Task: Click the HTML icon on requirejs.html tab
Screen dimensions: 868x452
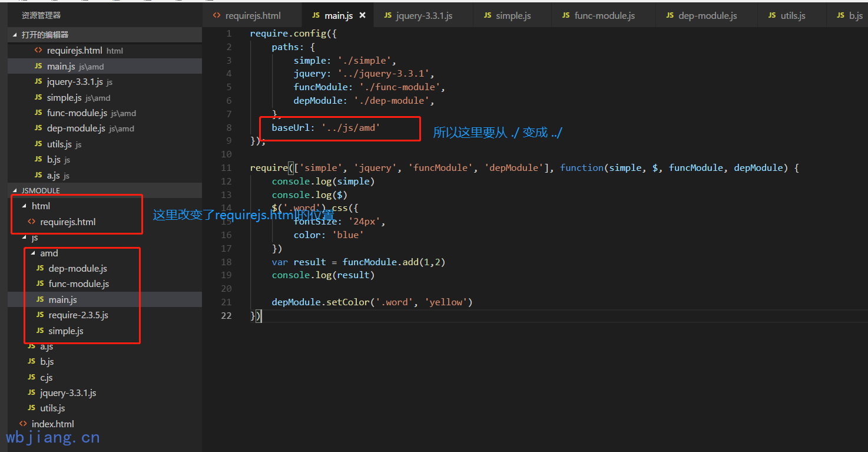Action: coord(217,16)
